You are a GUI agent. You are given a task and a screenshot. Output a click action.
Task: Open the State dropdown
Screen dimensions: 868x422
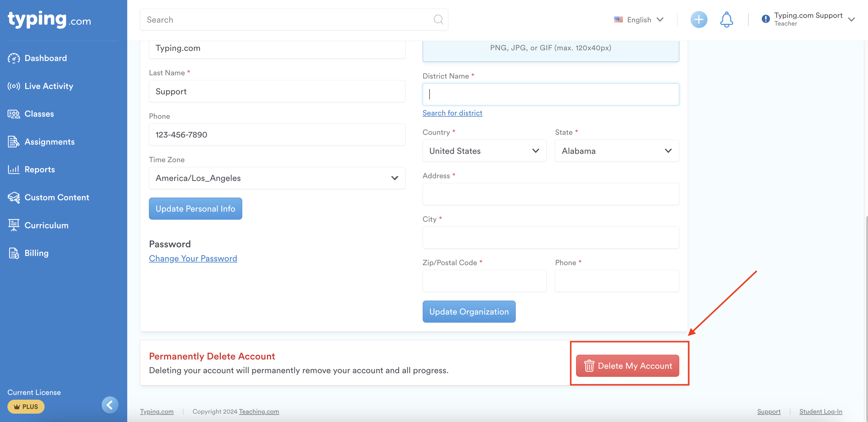(616, 151)
